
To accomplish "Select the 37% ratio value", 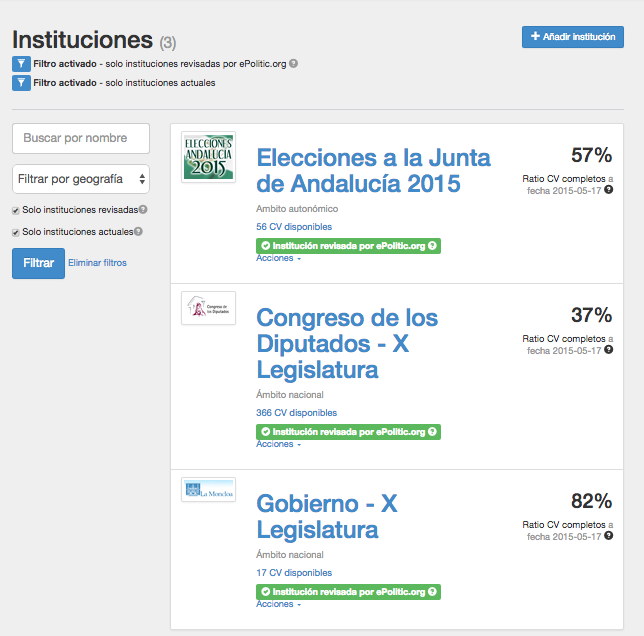I will pyautogui.click(x=591, y=315).
